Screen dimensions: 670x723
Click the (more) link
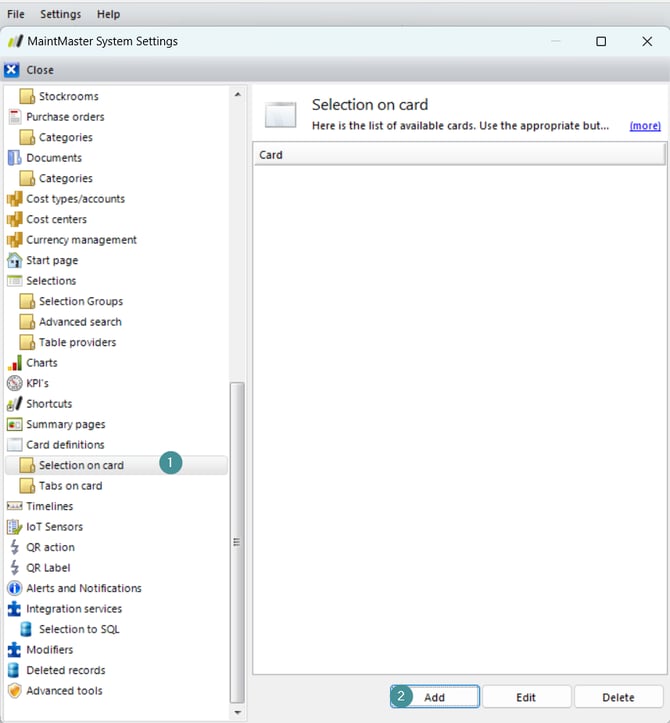(645, 126)
